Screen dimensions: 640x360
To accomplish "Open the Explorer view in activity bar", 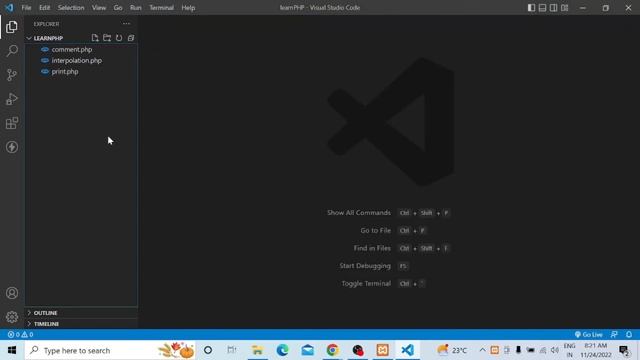I will click(12, 27).
